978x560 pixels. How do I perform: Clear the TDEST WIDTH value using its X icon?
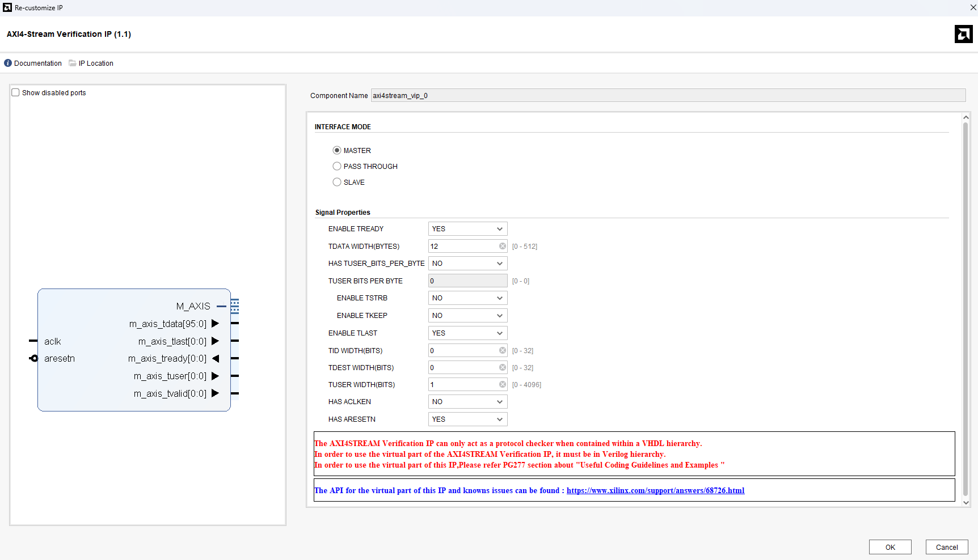click(x=502, y=368)
